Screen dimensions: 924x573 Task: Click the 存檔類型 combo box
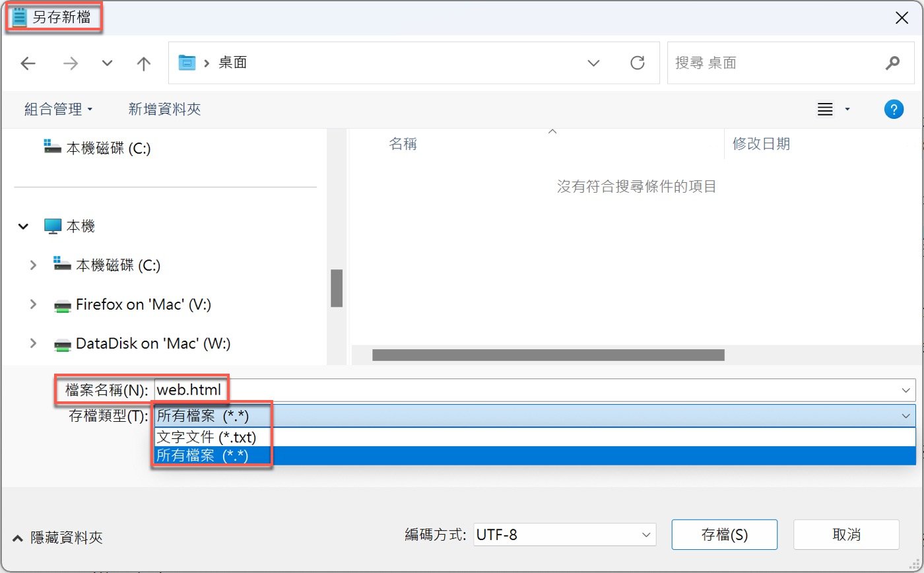(535, 416)
